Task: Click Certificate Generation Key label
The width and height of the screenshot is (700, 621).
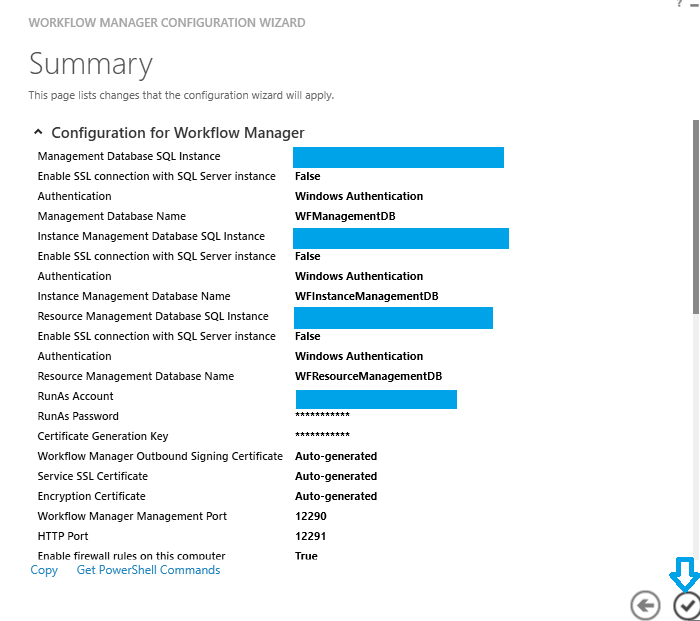Action: click(103, 436)
